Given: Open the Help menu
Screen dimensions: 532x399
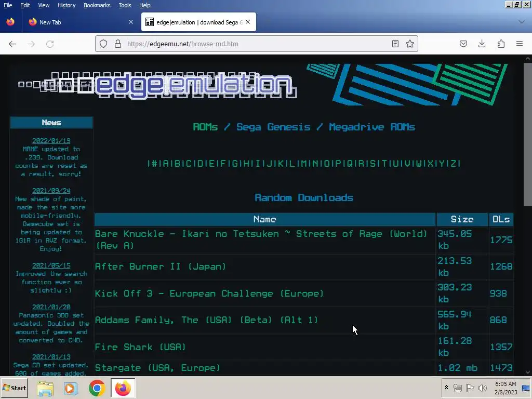Looking at the screenshot, I should (145, 5).
